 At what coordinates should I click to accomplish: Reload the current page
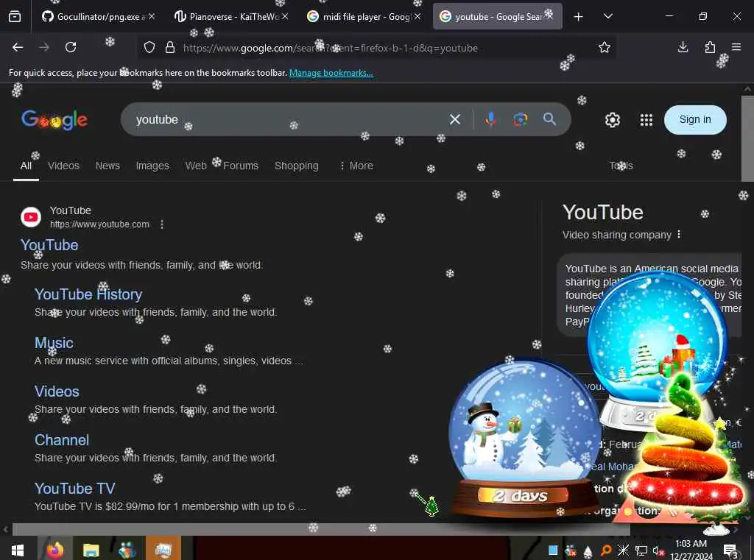[71, 47]
